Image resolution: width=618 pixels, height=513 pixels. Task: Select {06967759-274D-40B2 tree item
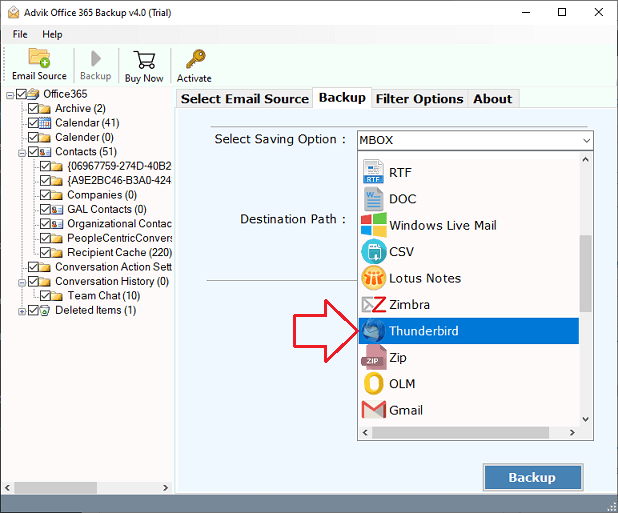pyautogui.click(x=119, y=166)
